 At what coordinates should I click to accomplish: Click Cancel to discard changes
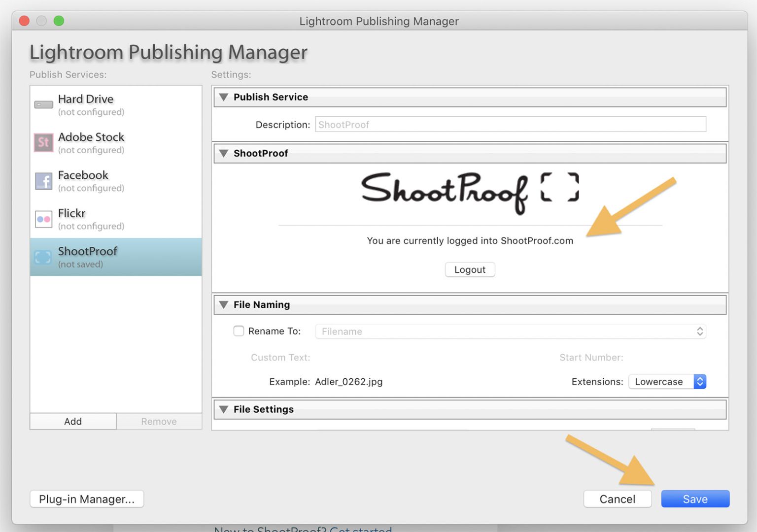coord(618,499)
